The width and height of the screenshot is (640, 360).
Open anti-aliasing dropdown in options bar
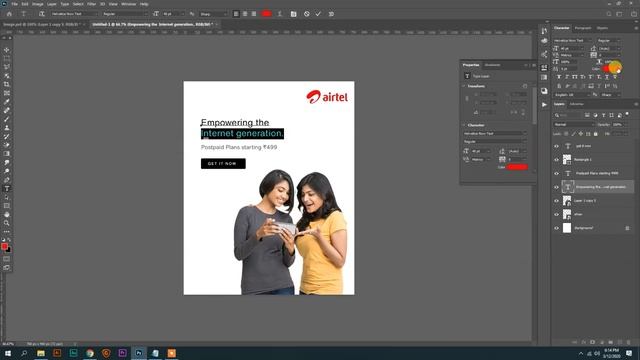[213, 14]
